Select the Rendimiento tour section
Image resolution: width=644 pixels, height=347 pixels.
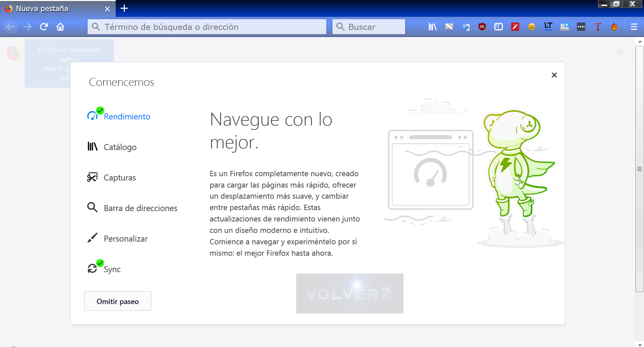point(119,116)
